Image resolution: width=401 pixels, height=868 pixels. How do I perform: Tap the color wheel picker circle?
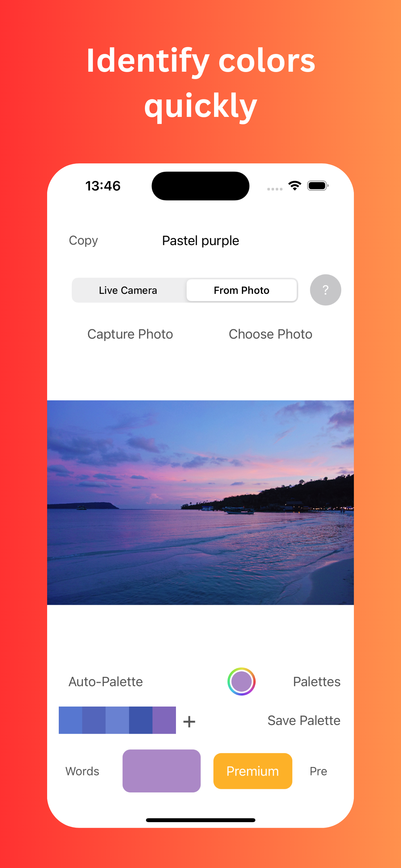click(x=241, y=681)
